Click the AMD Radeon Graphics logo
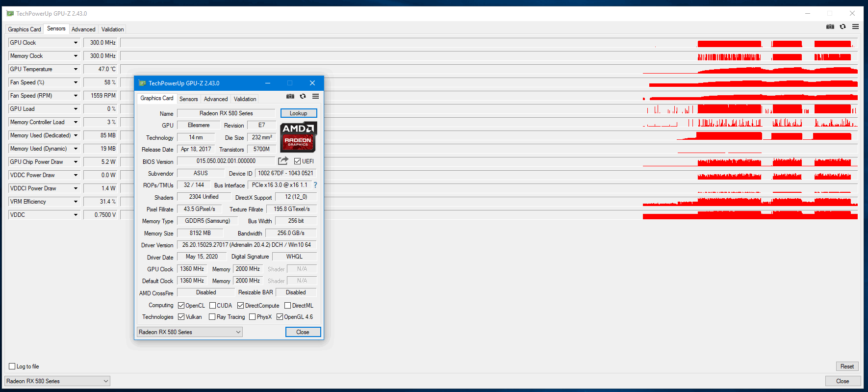The height and width of the screenshot is (392, 868). (298, 137)
